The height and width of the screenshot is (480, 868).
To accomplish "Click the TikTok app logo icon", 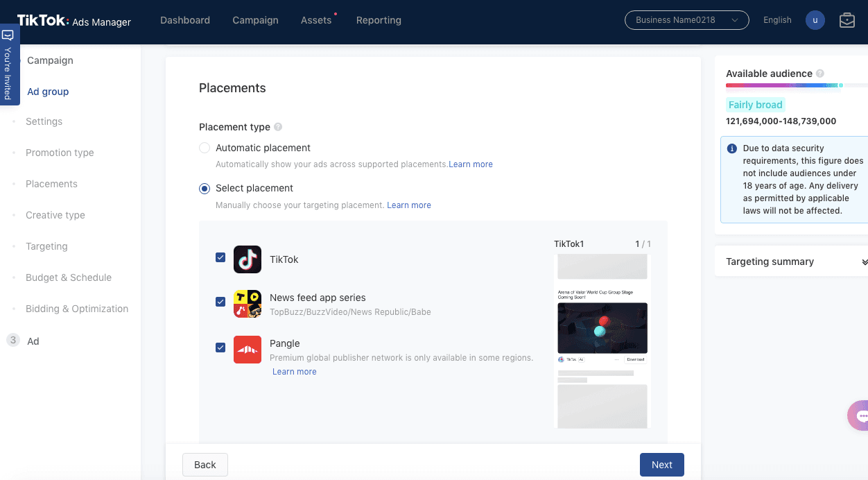I will click(x=247, y=259).
